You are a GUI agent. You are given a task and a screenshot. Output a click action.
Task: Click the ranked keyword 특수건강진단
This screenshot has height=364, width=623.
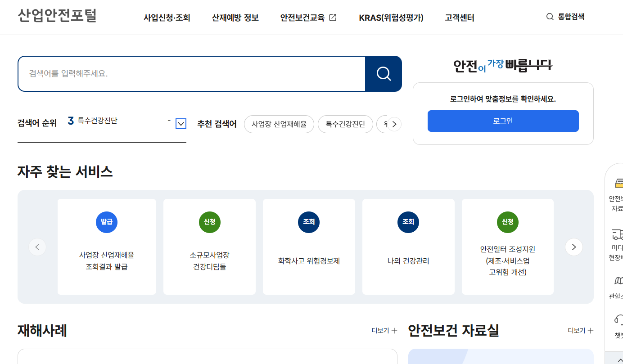(x=97, y=121)
